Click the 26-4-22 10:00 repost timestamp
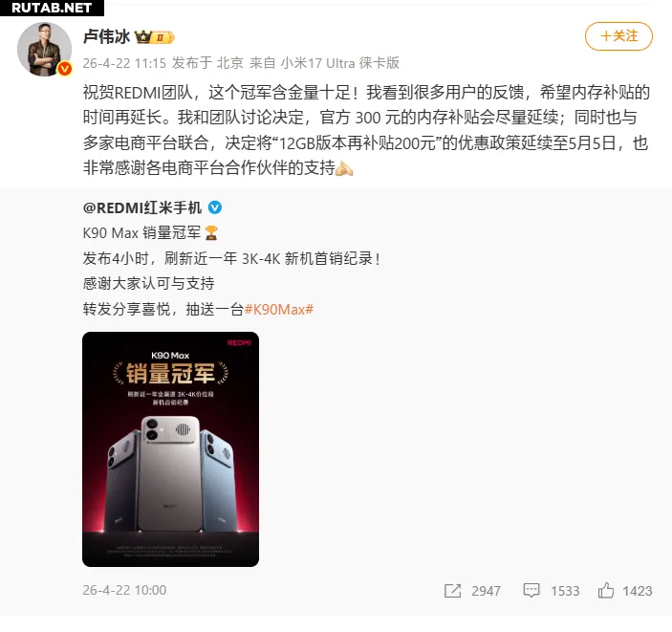The image size is (672, 632). click(124, 591)
